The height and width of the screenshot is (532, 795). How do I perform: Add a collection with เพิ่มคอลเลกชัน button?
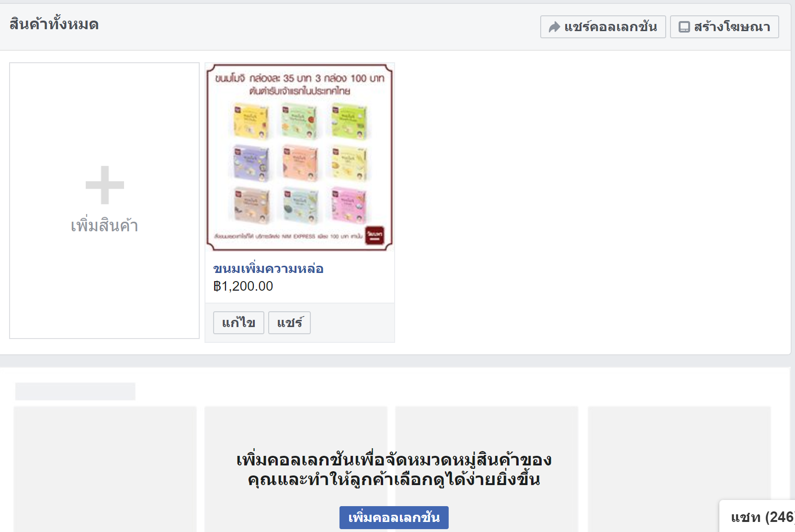(x=394, y=518)
